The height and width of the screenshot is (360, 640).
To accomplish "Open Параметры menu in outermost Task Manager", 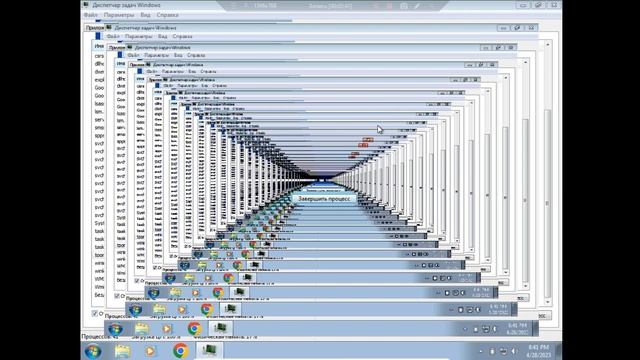I will tap(119, 15).
